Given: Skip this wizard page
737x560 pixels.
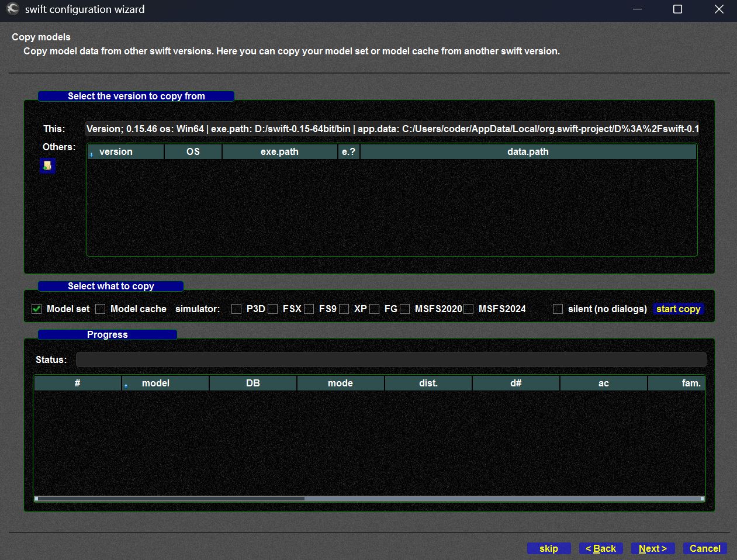Looking at the screenshot, I should pyautogui.click(x=548, y=548).
